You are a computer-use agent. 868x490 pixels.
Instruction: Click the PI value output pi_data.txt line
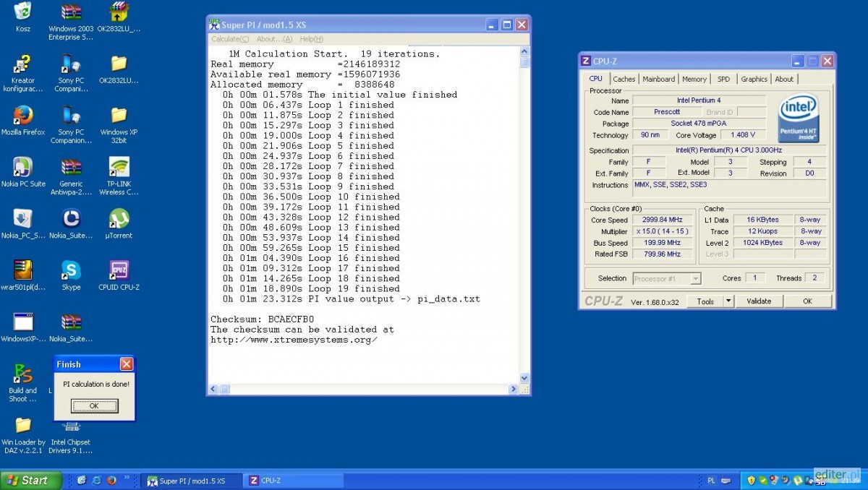[351, 298]
